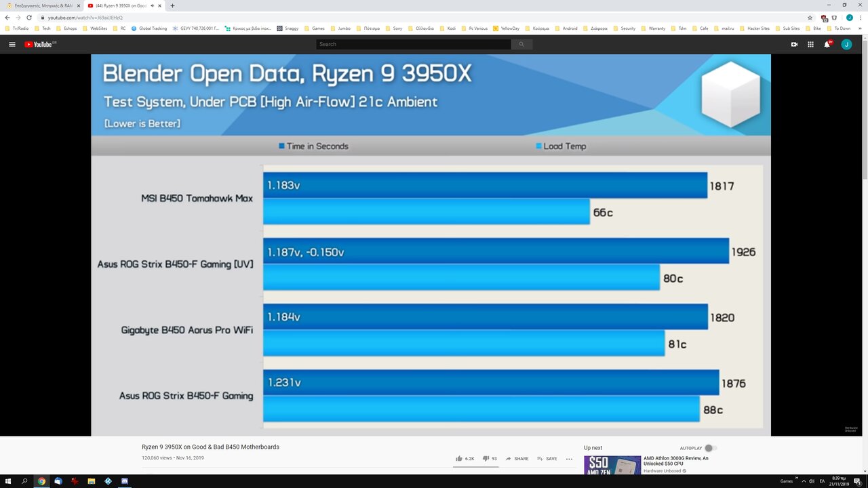Open Chrome three-dot settings menu

click(x=860, y=17)
